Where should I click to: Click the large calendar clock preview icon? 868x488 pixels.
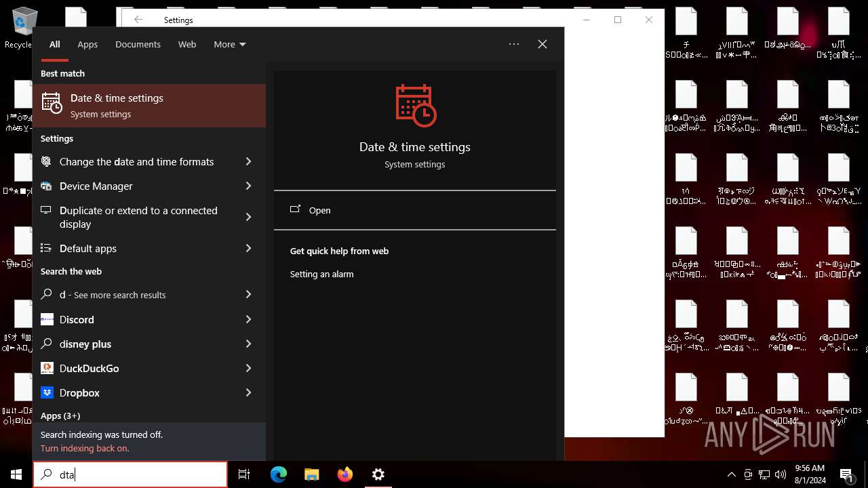[x=415, y=106]
